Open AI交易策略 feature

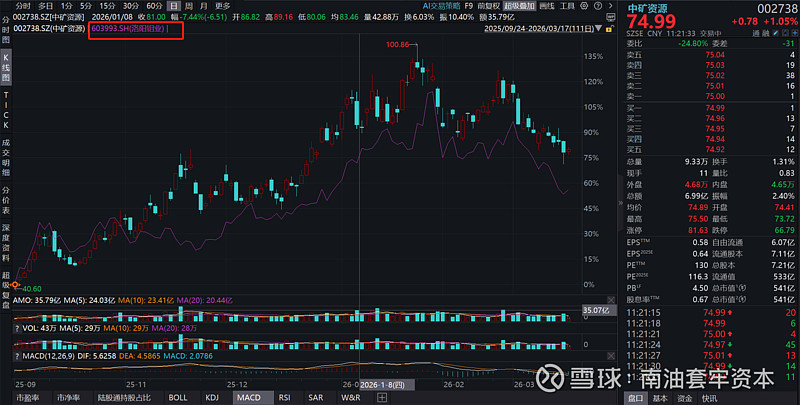click(441, 6)
